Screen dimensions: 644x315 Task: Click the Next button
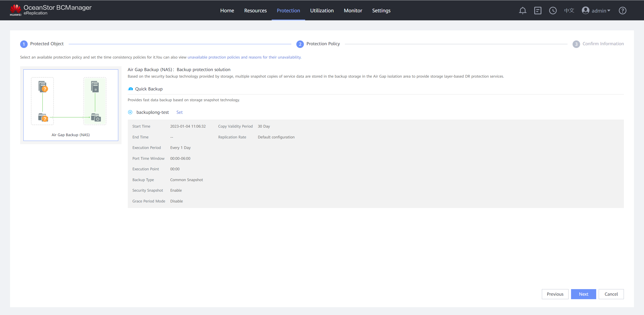tap(583, 294)
